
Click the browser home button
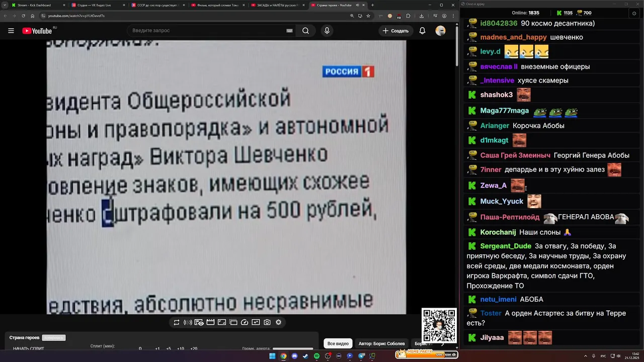[33, 16]
